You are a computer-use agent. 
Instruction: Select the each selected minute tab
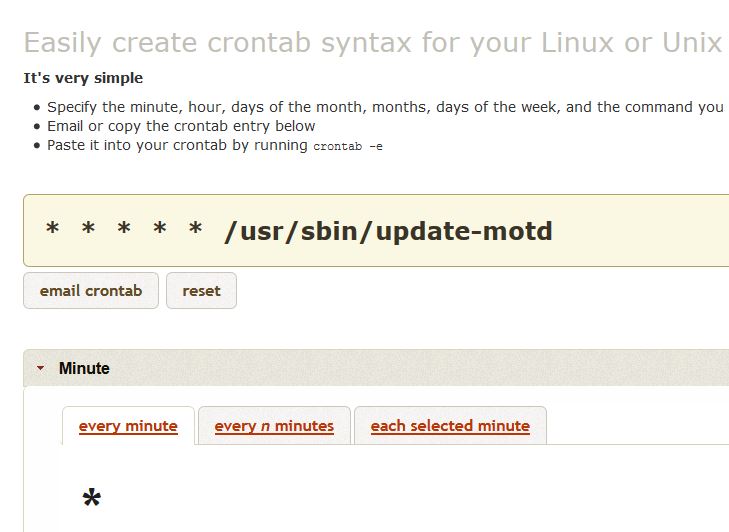click(x=450, y=426)
